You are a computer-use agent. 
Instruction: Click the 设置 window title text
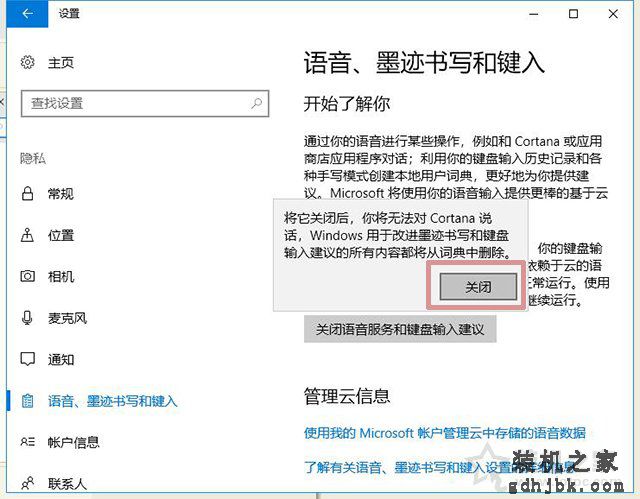coord(69,14)
